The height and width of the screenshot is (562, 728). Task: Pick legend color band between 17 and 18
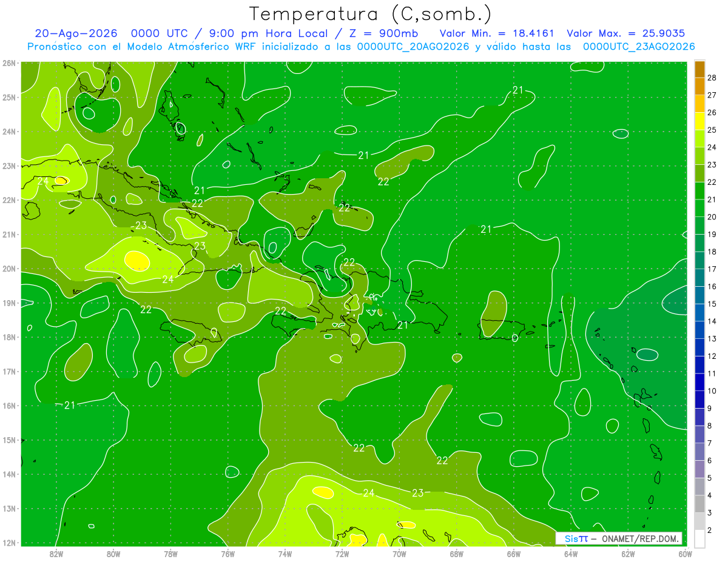coord(699,260)
